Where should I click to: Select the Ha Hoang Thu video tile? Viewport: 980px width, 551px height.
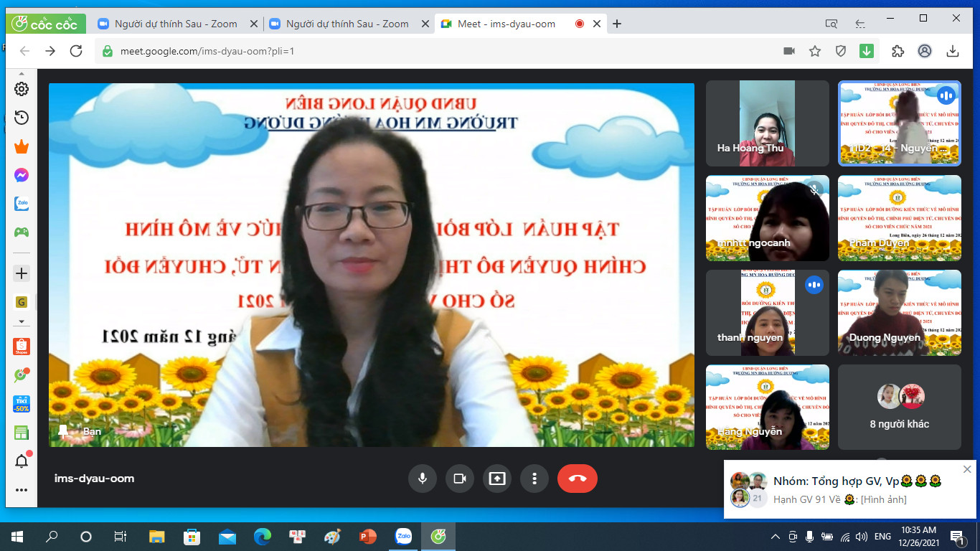(767, 123)
